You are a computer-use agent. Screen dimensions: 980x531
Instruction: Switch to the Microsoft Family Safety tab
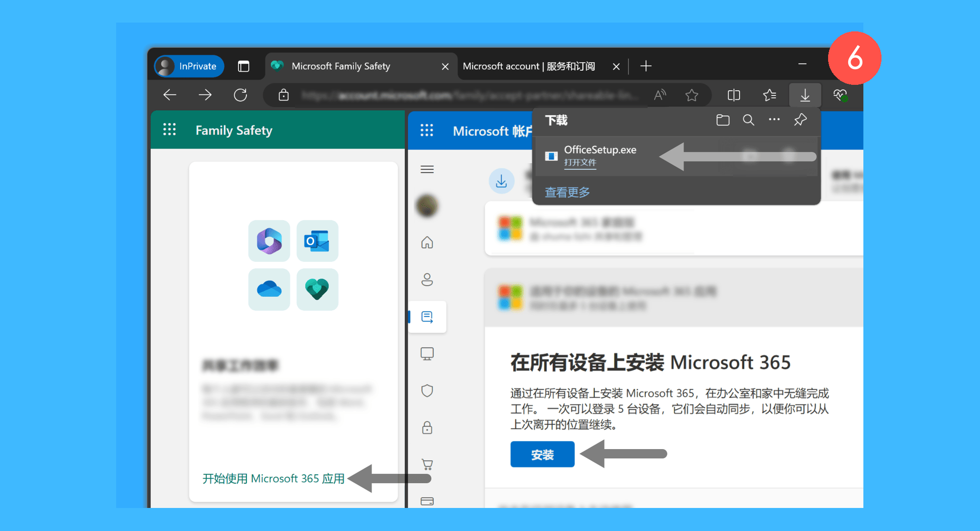click(361, 66)
